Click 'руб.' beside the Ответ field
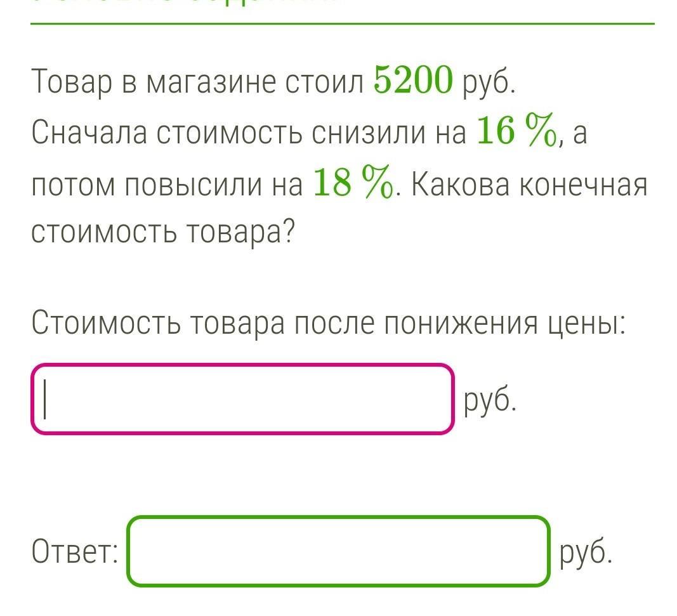Image resolution: width=677 pixels, height=616 pixels. click(586, 554)
